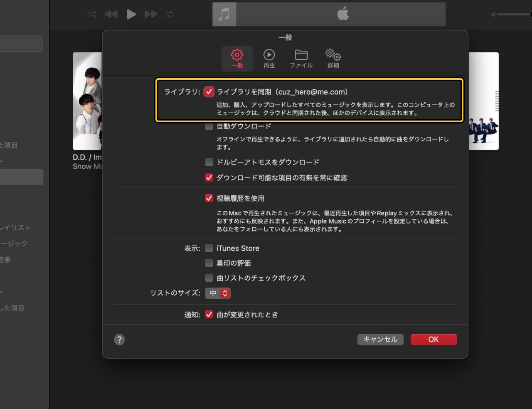Uncheck ライブラリを同期 checkbox

[x=209, y=92]
